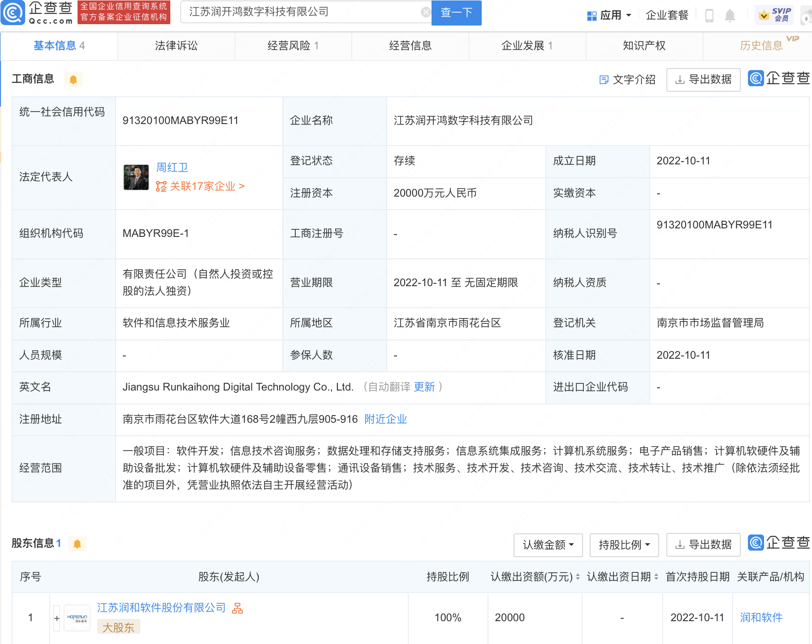Click the equity structure icon beside shareholder name

238,608
